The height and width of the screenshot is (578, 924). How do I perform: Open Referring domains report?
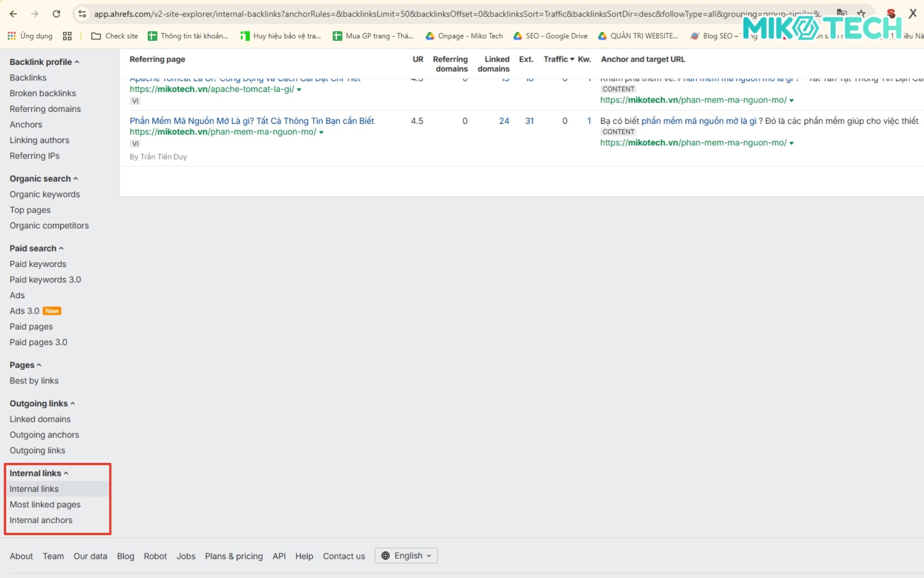point(45,109)
